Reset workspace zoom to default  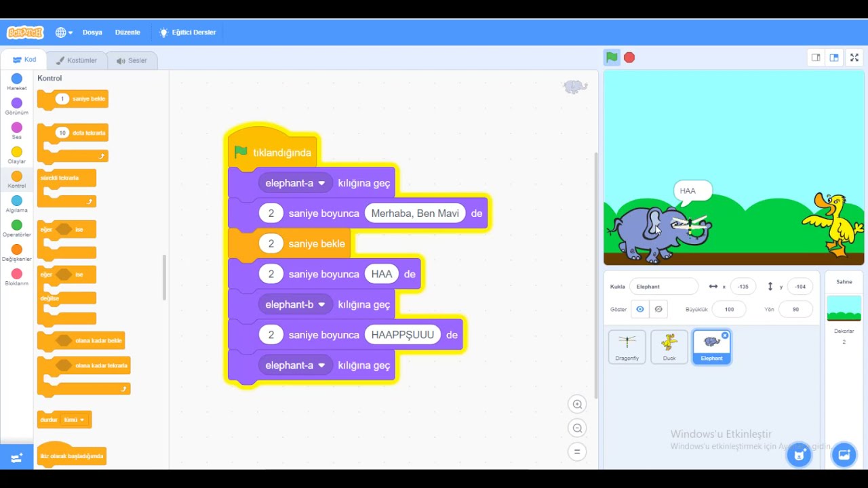578,452
